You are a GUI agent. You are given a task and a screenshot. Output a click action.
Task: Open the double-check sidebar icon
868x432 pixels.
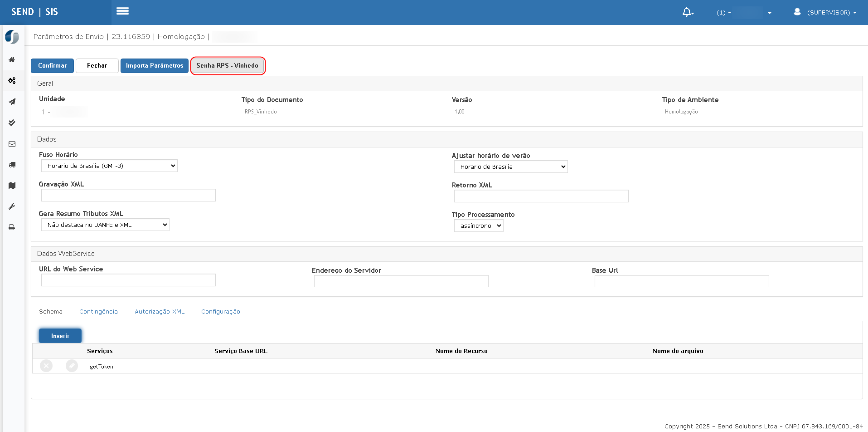click(12, 123)
